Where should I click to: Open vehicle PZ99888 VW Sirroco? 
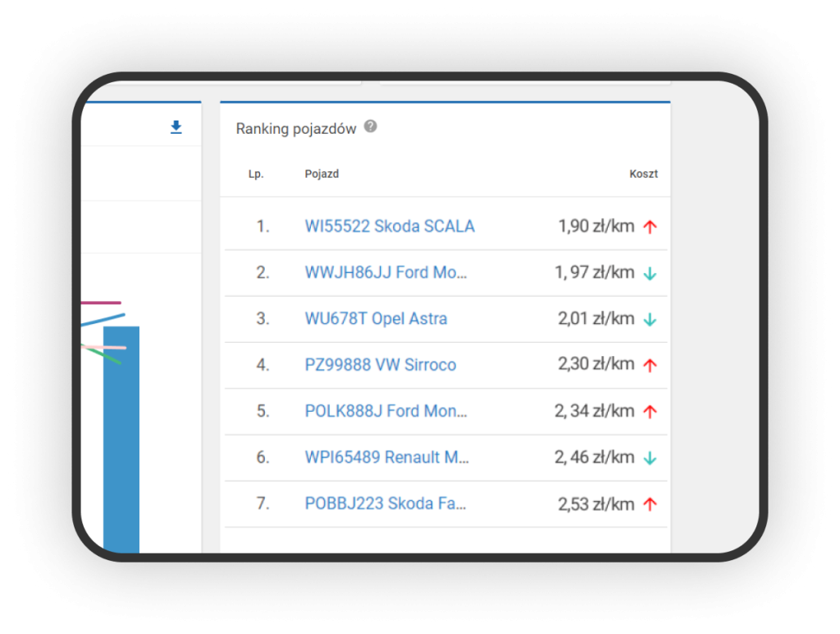pyautogui.click(x=381, y=365)
